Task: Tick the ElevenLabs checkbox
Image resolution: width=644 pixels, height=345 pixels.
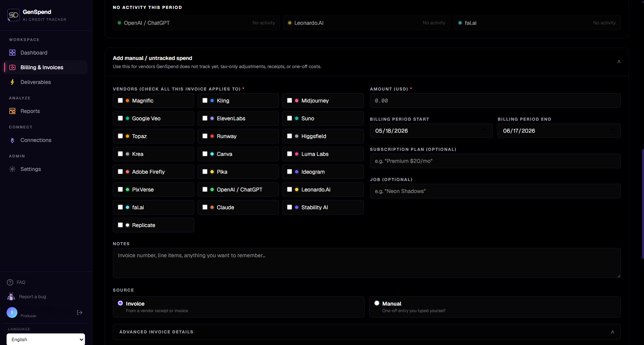Action: coord(205,118)
